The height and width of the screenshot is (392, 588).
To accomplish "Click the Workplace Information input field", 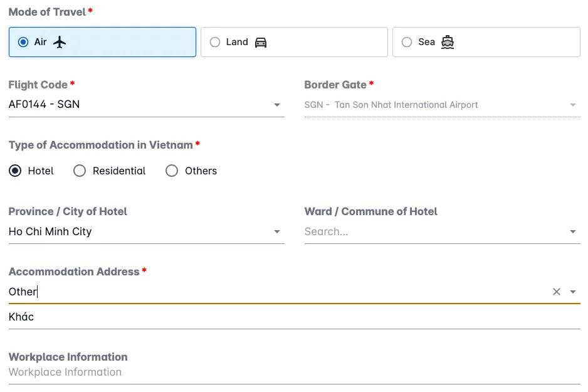I will coord(295,372).
